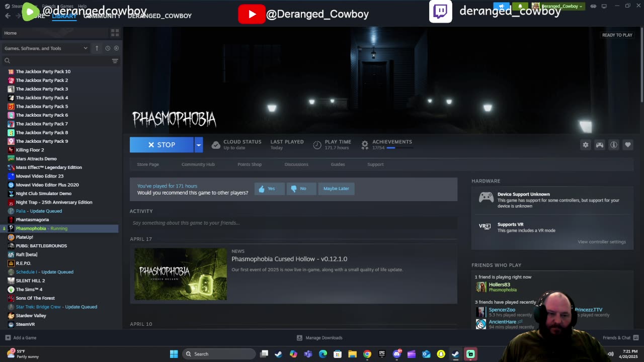
Task: Open the Support tab
Action: tap(375, 164)
